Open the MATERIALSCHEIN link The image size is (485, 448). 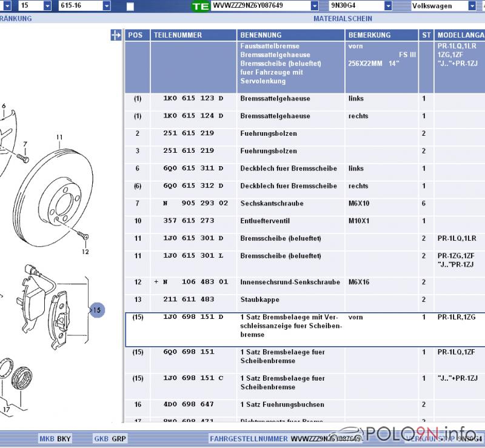point(343,19)
